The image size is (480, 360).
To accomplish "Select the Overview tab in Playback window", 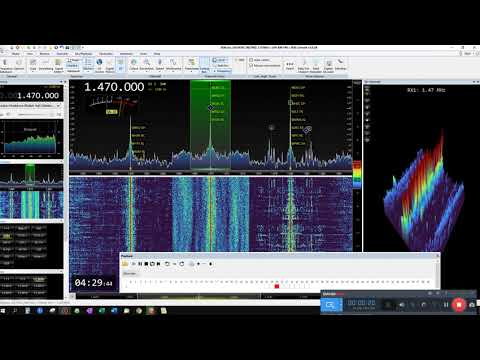I will (x=130, y=273).
